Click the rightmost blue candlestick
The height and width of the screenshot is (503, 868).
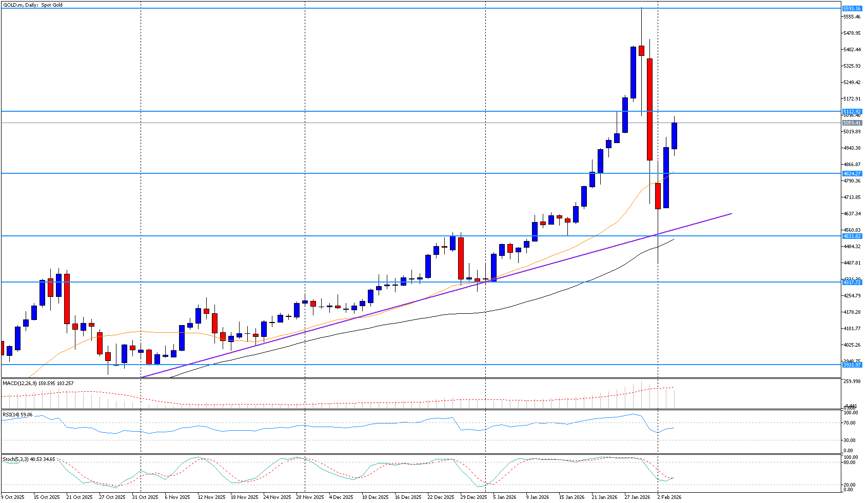[674, 136]
